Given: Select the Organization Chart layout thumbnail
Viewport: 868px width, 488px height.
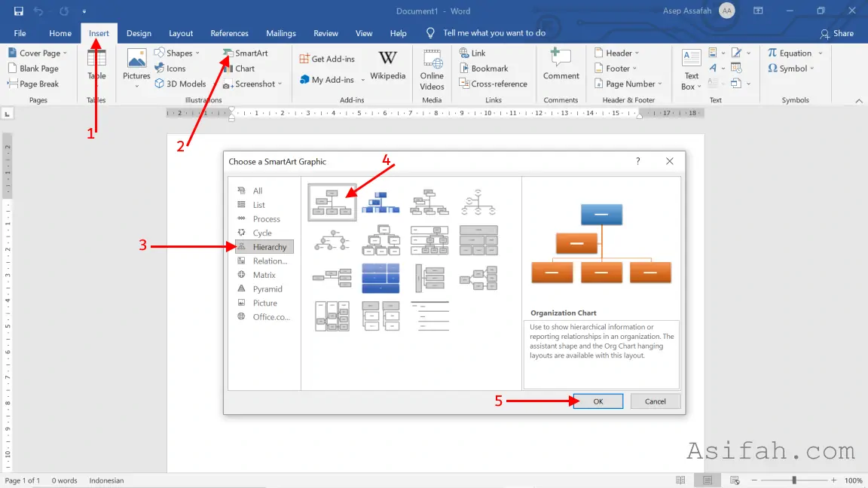Looking at the screenshot, I should [x=332, y=202].
